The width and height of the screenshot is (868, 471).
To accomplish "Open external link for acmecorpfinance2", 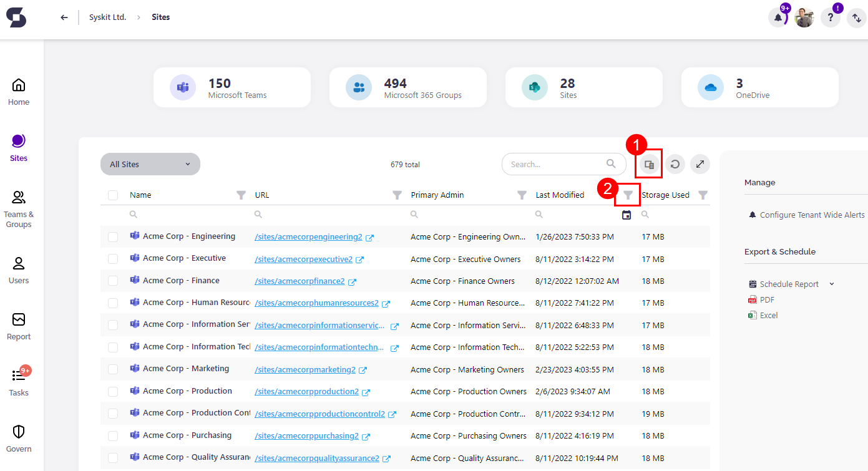I will [x=353, y=282].
